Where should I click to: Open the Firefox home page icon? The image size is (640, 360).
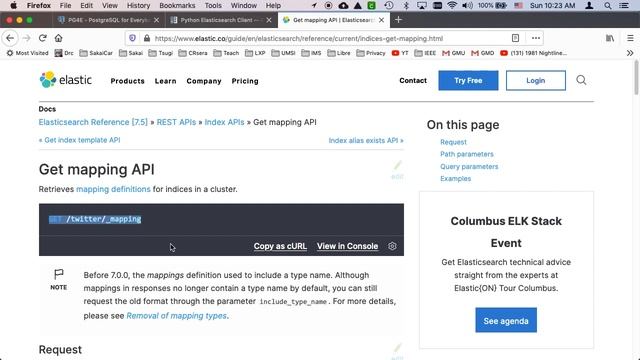click(x=58, y=38)
